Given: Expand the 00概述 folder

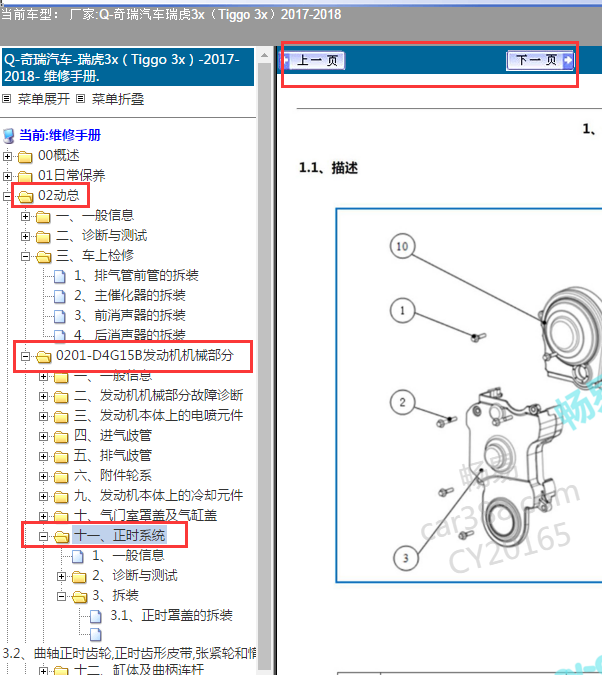Looking at the screenshot, I should point(7,156).
